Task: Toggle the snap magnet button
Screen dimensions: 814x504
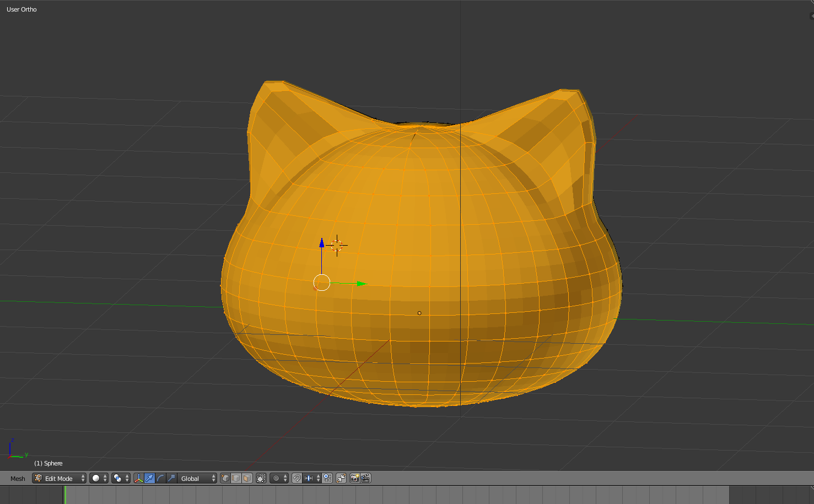Action: [297, 479]
